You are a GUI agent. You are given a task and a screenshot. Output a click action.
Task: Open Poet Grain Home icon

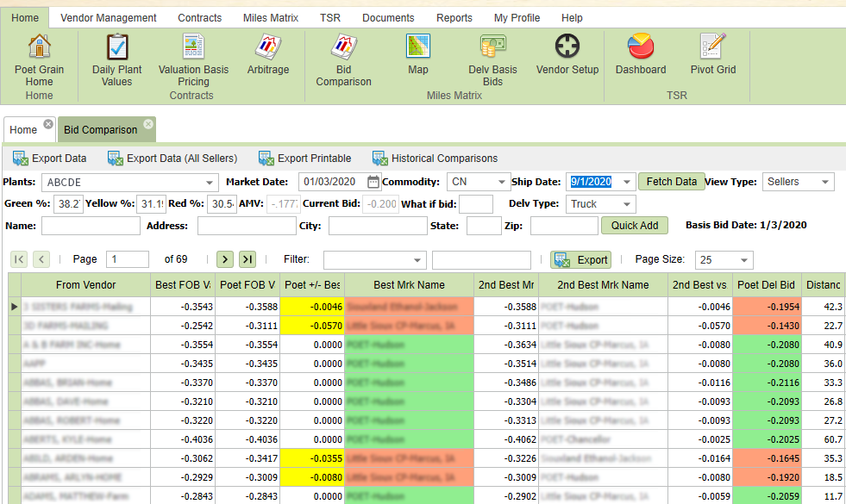tap(40, 59)
